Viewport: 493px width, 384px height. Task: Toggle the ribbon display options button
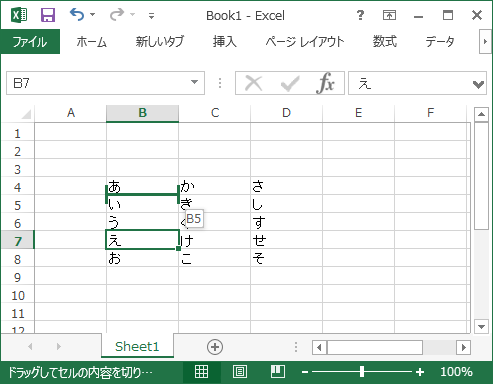389,15
